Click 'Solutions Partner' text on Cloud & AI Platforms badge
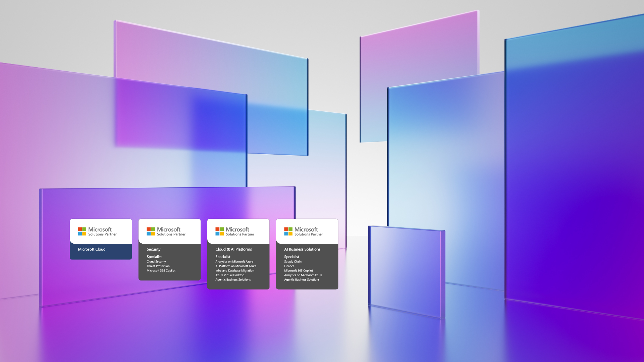The image size is (644, 362). coord(240,234)
